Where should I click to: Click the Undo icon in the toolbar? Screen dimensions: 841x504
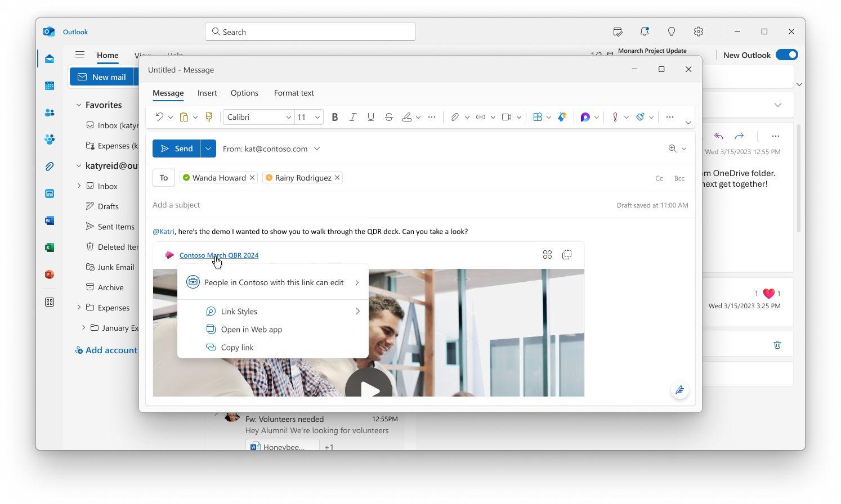coord(159,117)
